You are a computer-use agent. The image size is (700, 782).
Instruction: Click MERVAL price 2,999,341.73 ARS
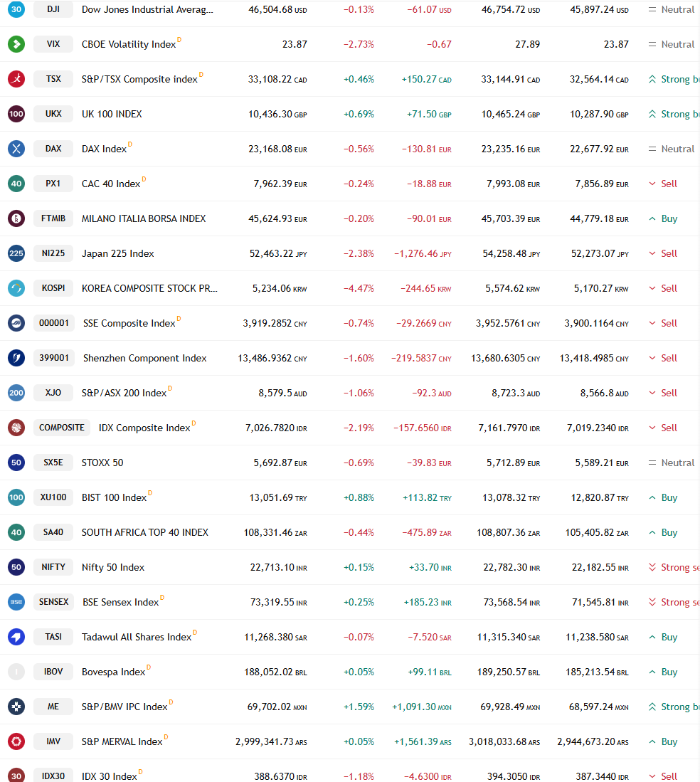271,741
